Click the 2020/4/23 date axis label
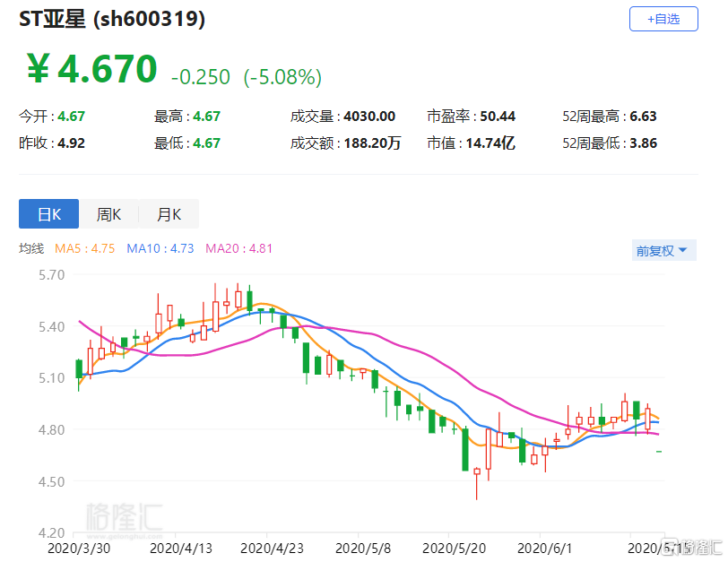Screen dimensions: 728x562 pos(272,549)
